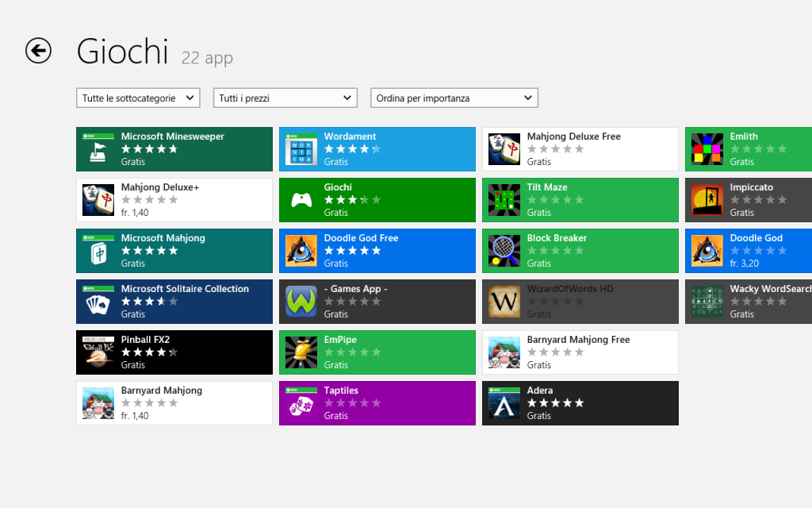Screen dimensions: 812x508
Task: Select the Microsoft Mahjong app icon
Action: [x=98, y=251]
